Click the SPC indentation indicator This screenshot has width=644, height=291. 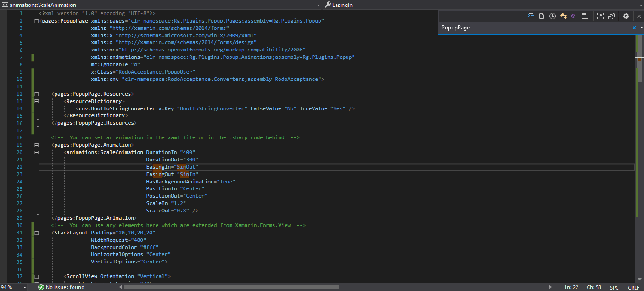click(x=614, y=287)
